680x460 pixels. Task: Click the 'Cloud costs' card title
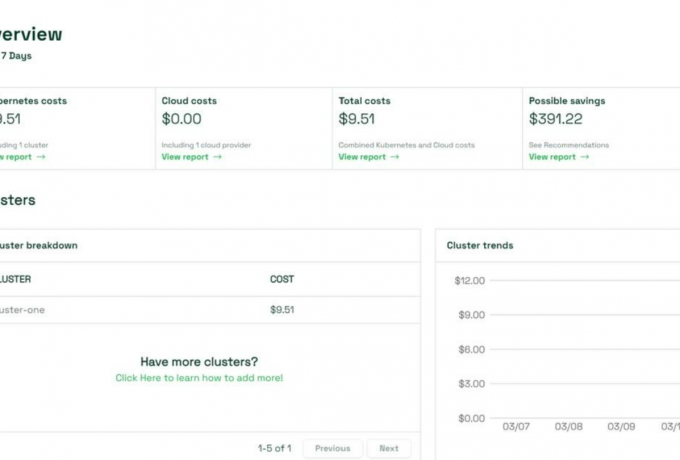point(189,101)
